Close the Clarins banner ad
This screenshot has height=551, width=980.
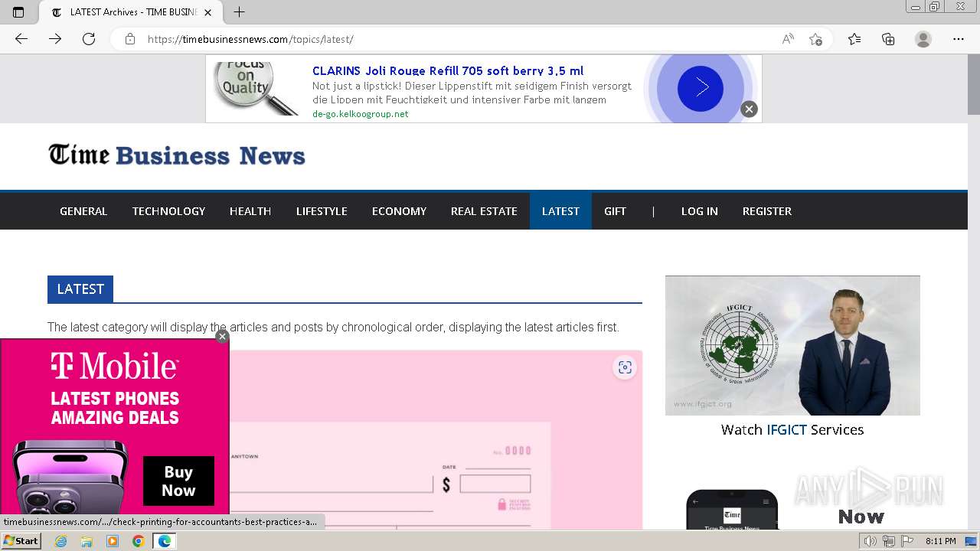coord(749,109)
